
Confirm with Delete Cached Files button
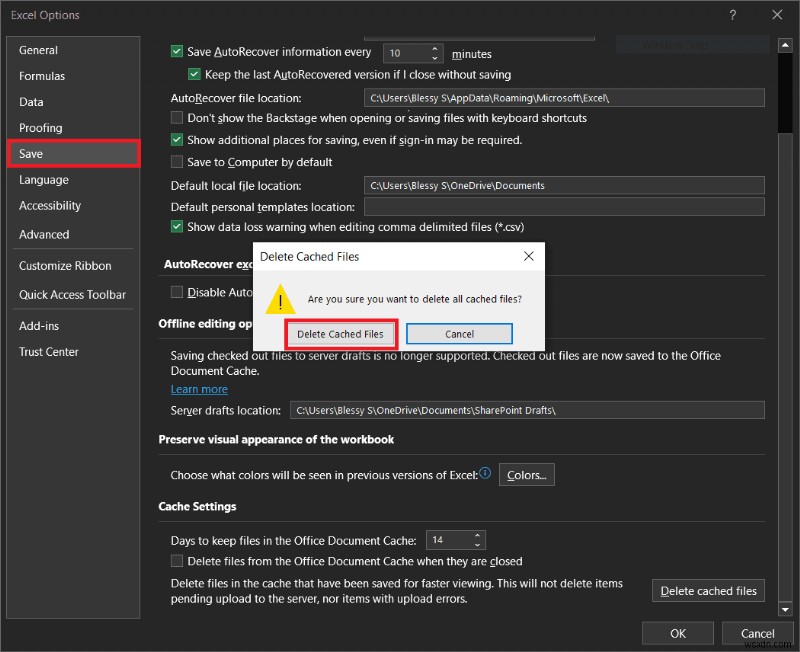coord(340,334)
